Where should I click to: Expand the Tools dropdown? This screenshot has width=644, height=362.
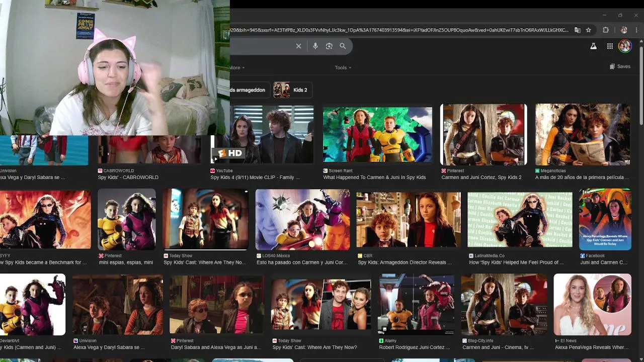click(x=343, y=67)
